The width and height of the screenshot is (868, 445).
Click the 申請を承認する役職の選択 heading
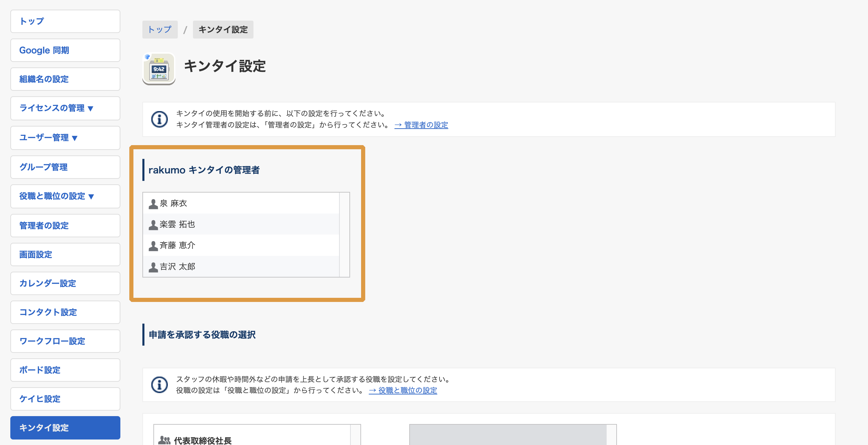click(202, 335)
